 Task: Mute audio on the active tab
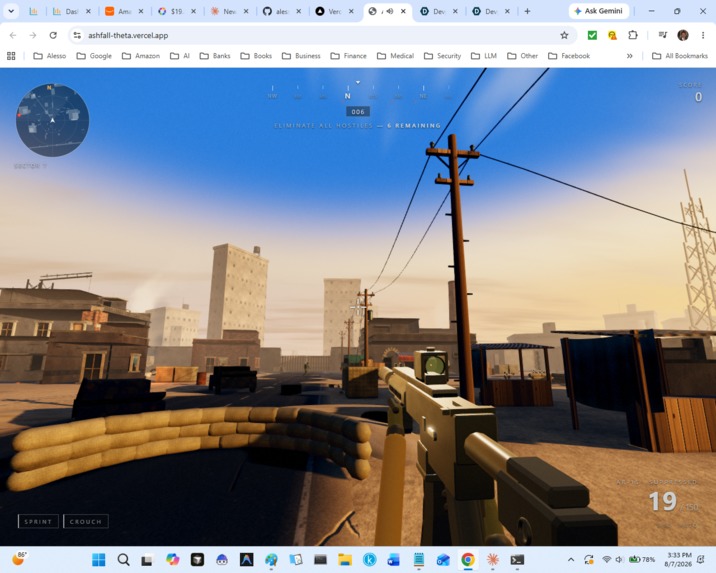[x=389, y=11]
